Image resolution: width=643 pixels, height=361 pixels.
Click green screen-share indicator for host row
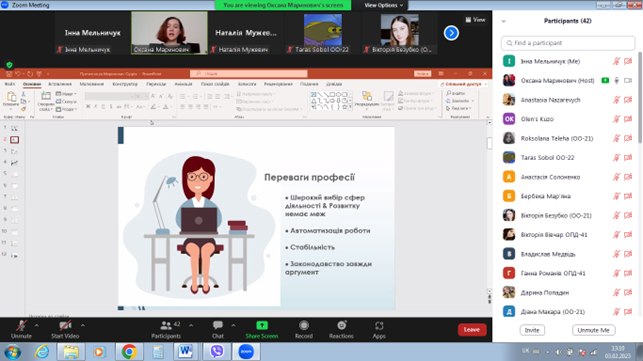[605, 80]
